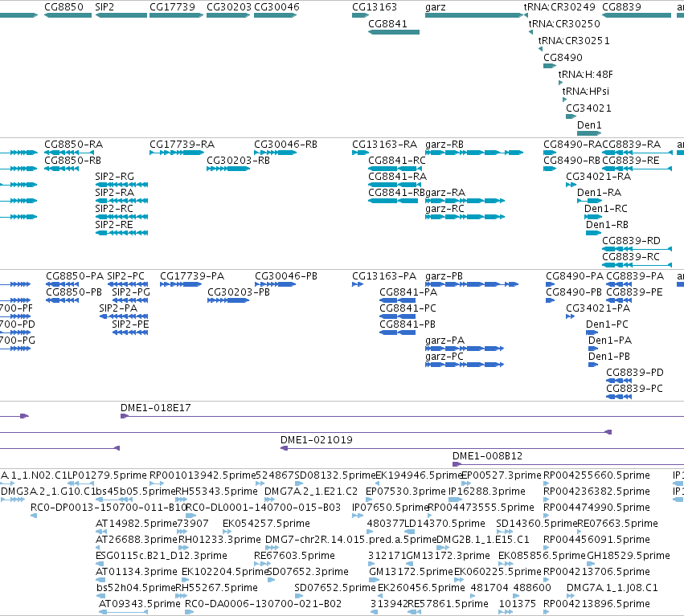Click the CG13163-PA protein label
The width and height of the screenshot is (684, 616).
384,276
